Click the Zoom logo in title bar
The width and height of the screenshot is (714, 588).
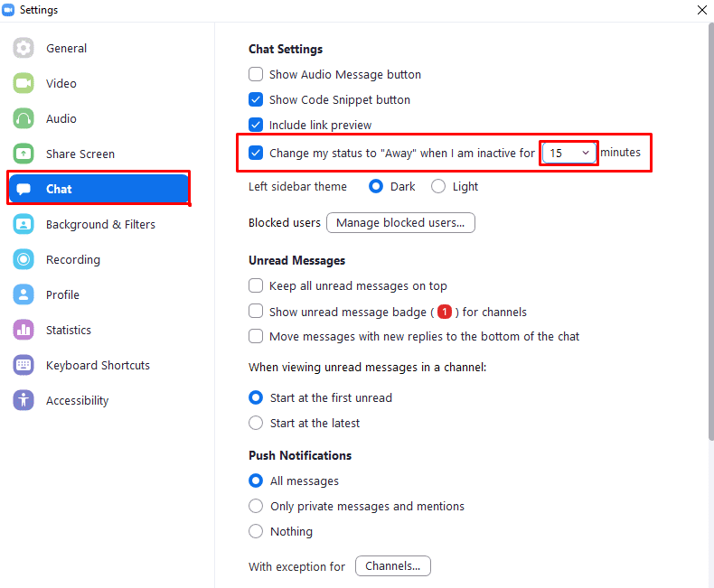[x=8, y=10]
